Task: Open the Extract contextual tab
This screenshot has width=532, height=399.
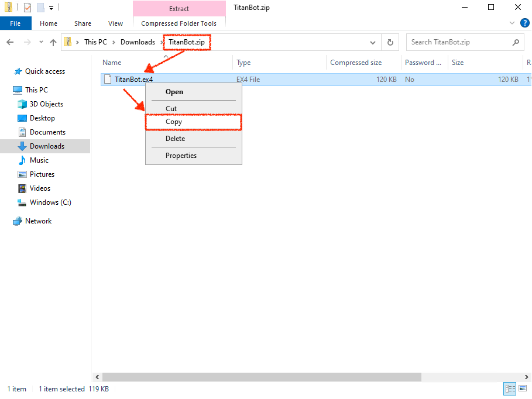Action: (x=179, y=9)
